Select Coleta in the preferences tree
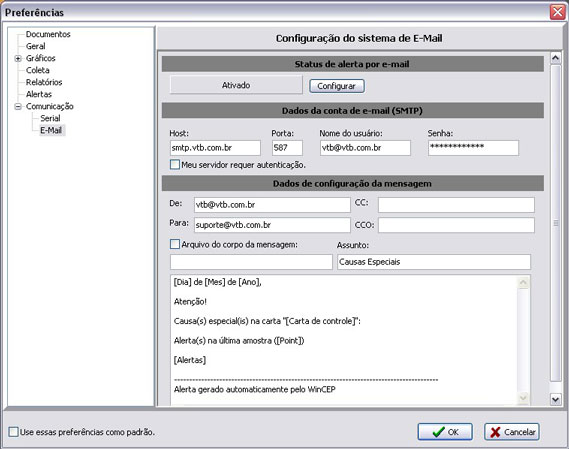 click(x=37, y=70)
